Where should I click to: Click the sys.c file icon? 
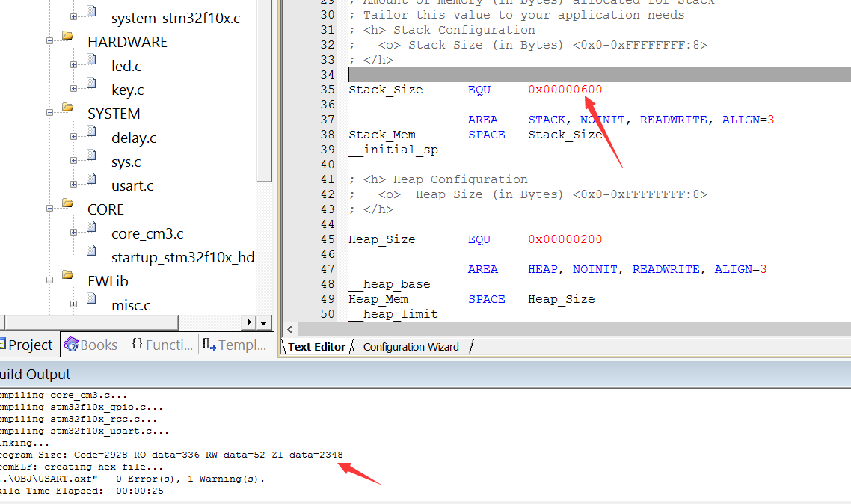pos(92,155)
